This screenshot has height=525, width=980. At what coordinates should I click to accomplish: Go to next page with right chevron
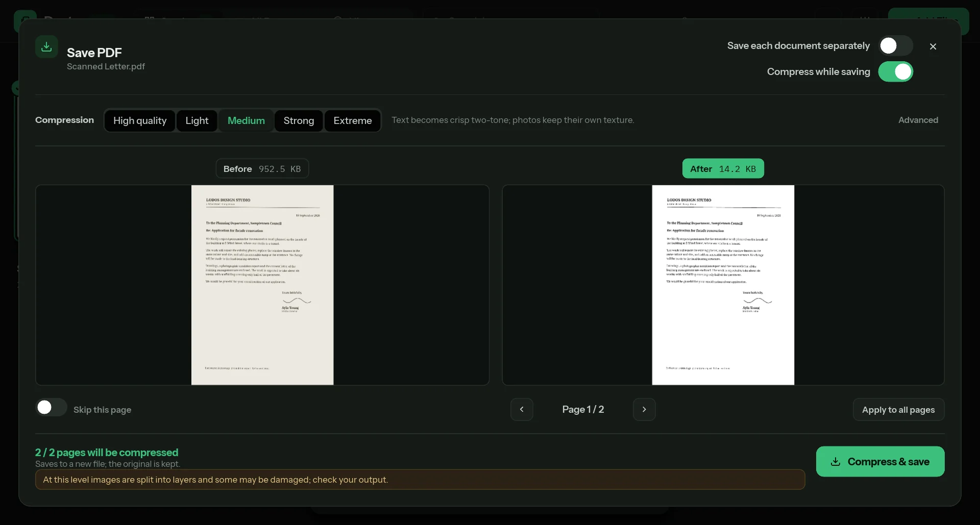click(x=644, y=410)
